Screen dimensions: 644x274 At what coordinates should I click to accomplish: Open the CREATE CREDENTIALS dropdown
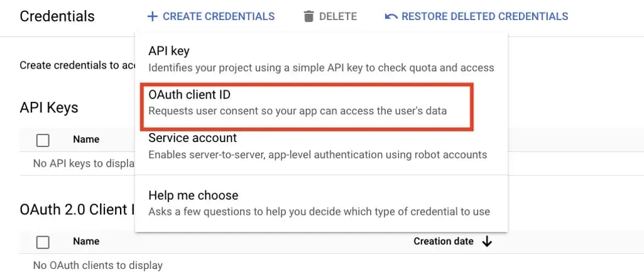click(x=211, y=16)
